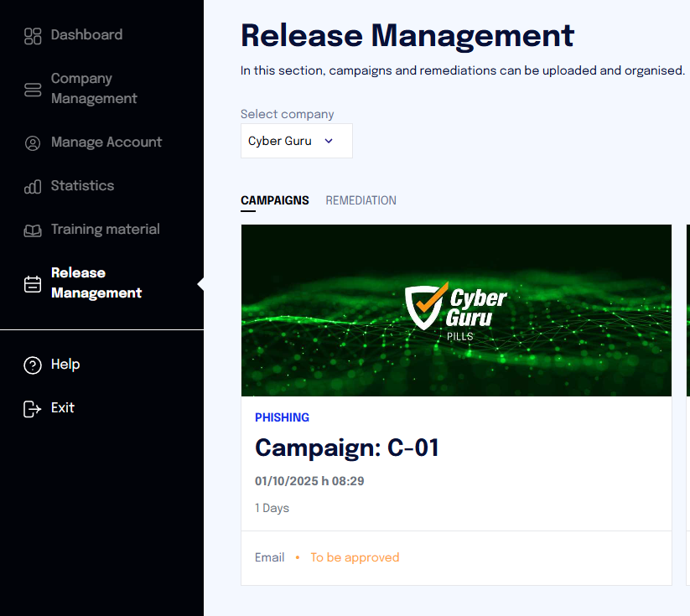This screenshot has height=616, width=690.
Task: Select Release Management in sidebar
Action: click(96, 283)
